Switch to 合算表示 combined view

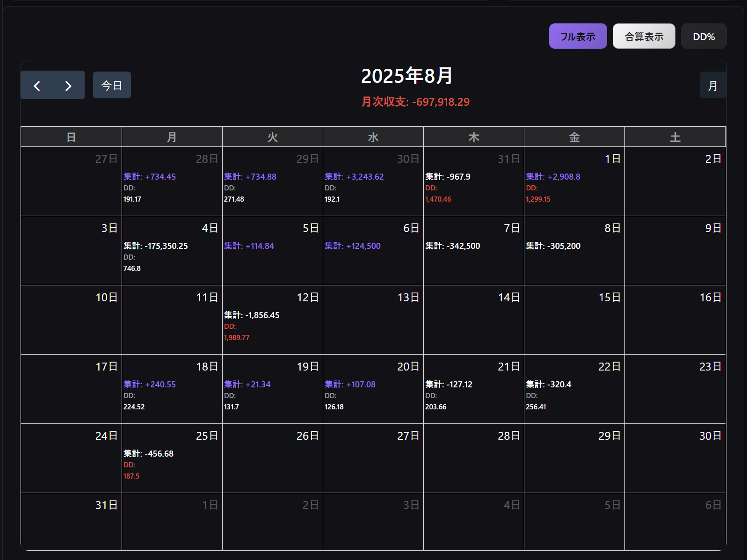[644, 36]
